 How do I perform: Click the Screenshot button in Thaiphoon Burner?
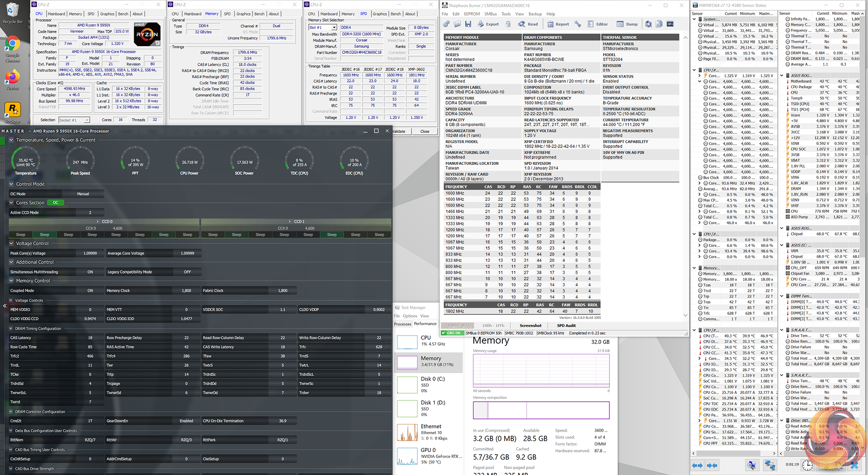(x=530, y=325)
